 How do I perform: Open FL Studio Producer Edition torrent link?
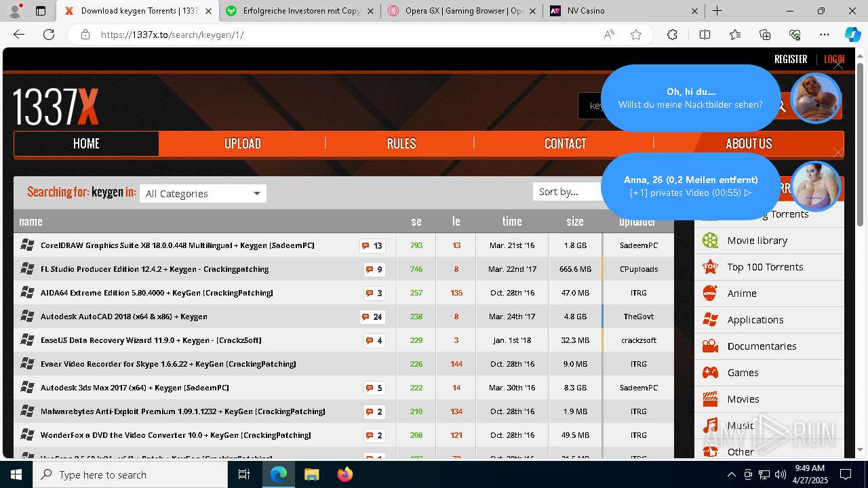click(x=155, y=269)
